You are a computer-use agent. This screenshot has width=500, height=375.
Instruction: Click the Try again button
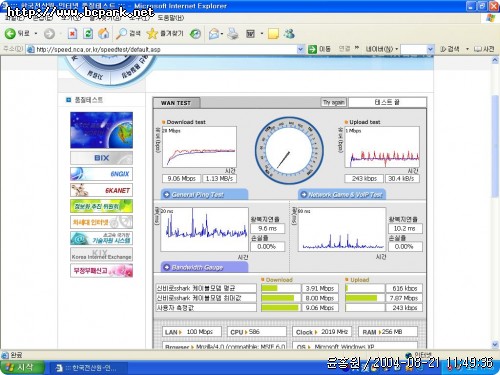[334, 102]
